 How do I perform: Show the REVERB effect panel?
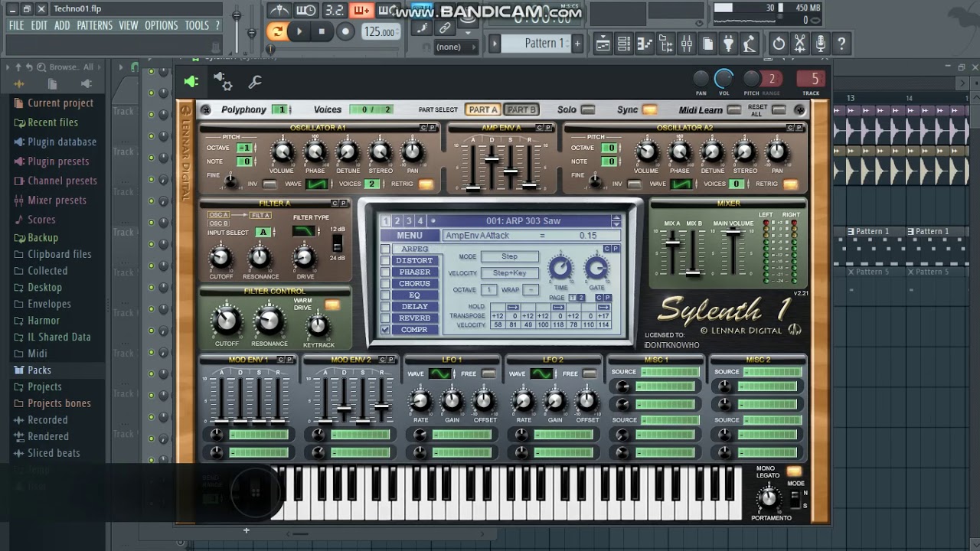(x=415, y=318)
